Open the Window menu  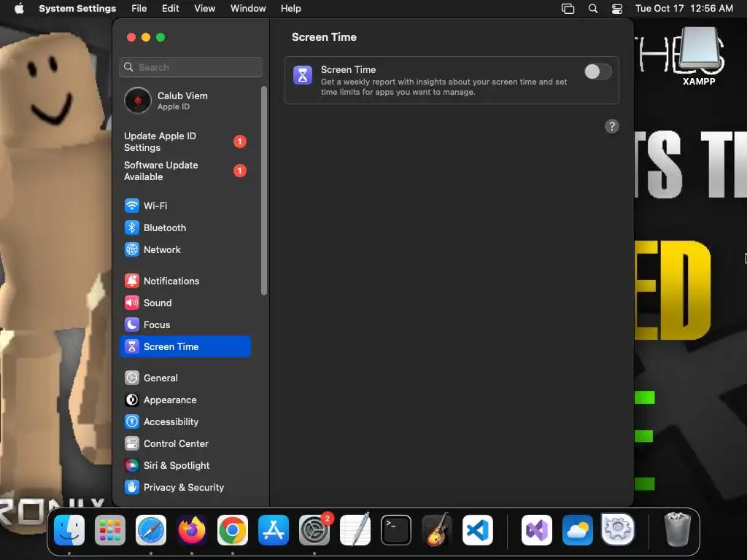pos(248,9)
